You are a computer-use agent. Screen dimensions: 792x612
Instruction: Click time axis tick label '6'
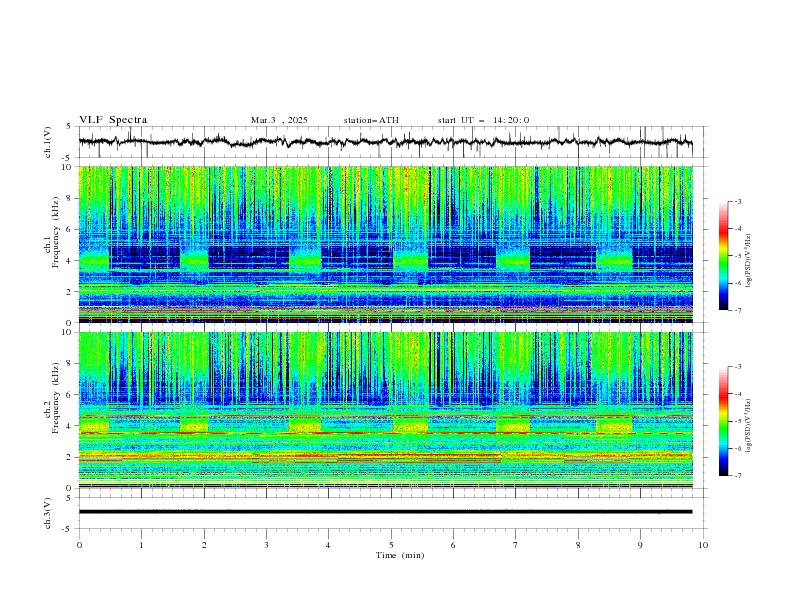453,545
